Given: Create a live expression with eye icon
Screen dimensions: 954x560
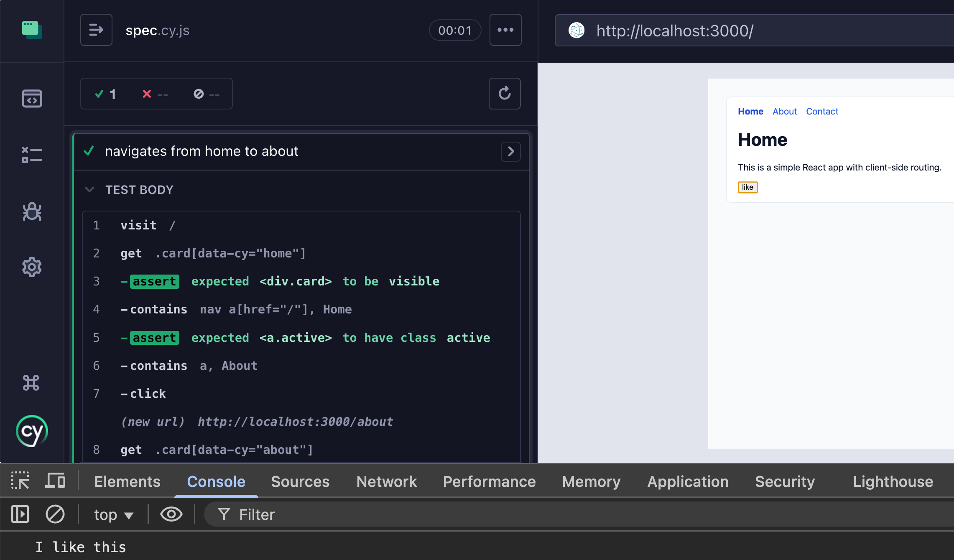Looking at the screenshot, I should (171, 514).
